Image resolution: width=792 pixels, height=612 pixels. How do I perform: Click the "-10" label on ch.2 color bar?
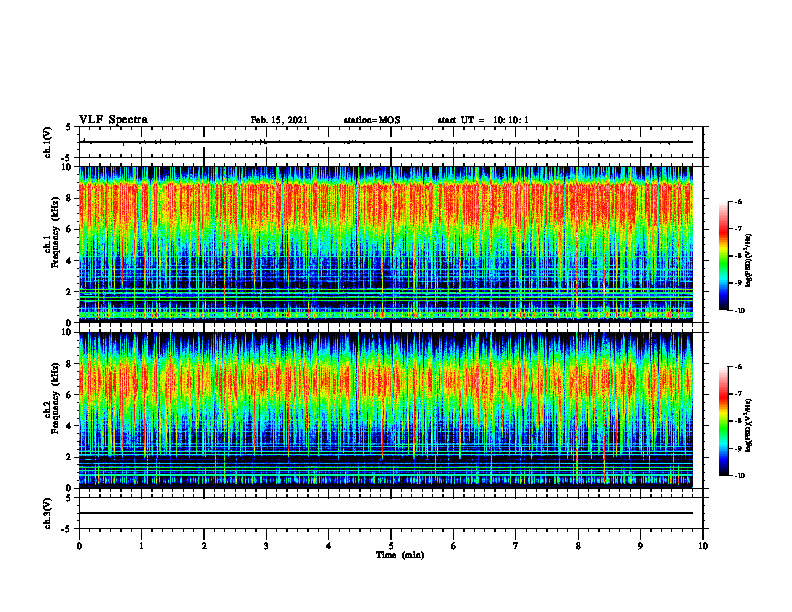pyautogui.click(x=740, y=476)
